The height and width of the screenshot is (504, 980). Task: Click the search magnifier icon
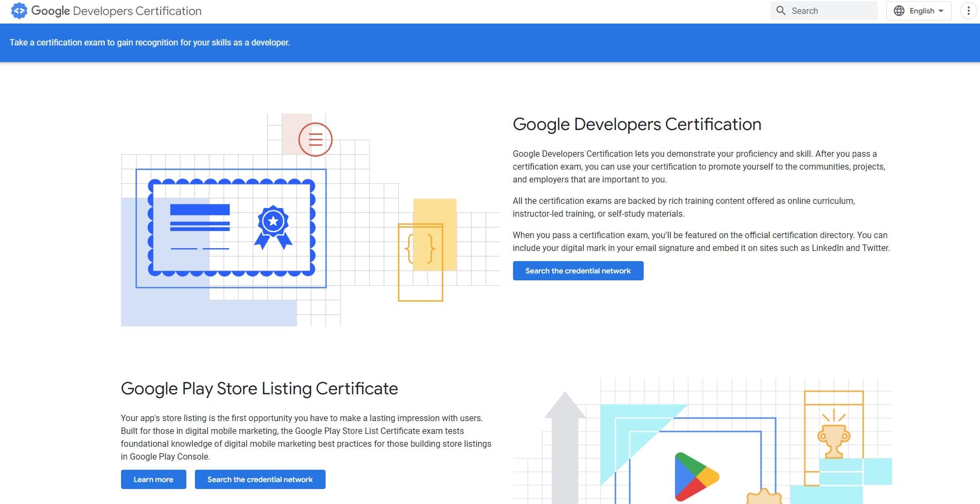pyautogui.click(x=781, y=10)
